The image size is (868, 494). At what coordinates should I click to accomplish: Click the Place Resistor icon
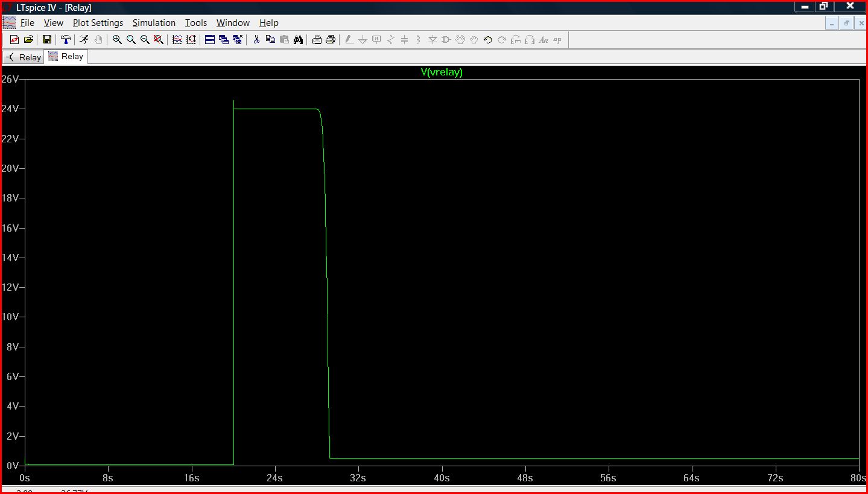coord(391,40)
